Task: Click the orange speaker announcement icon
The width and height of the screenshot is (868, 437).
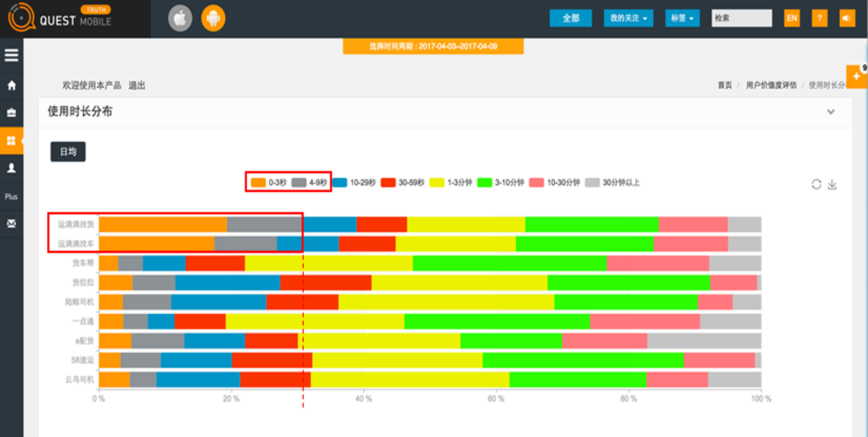Action: pyautogui.click(x=847, y=18)
